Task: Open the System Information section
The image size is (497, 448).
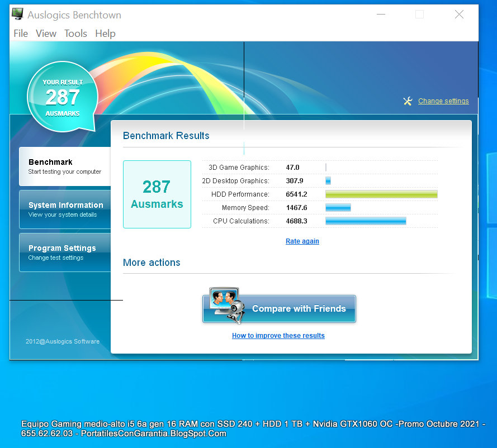Action: 65,209
